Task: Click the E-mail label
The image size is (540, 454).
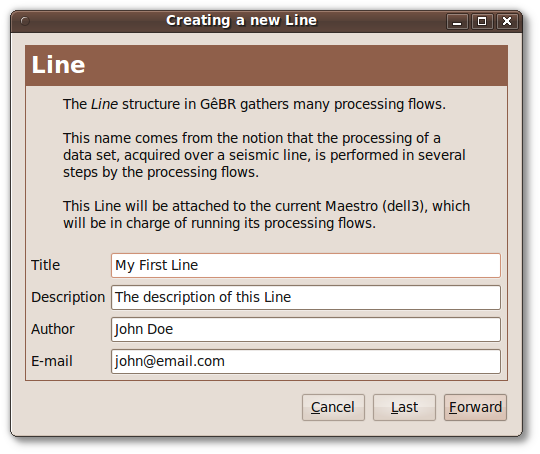Action: (52, 361)
